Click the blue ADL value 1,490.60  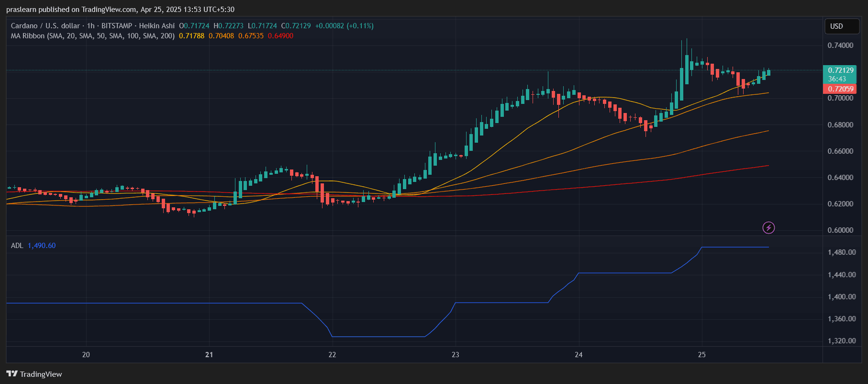click(42, 246)
